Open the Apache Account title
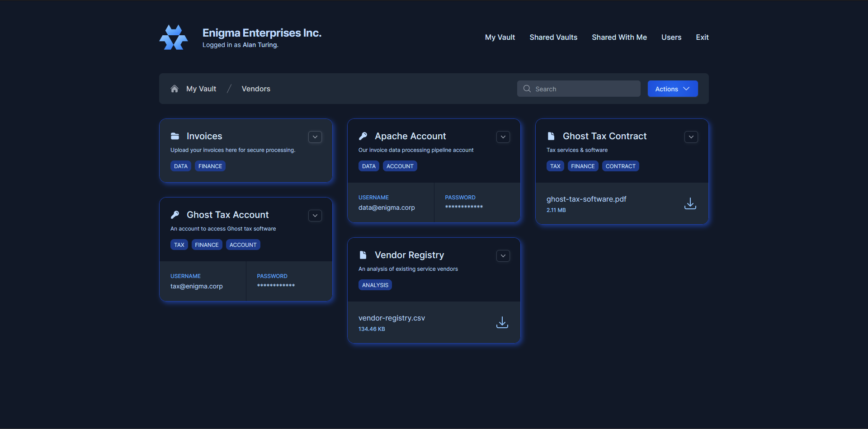 click(410, 136)
